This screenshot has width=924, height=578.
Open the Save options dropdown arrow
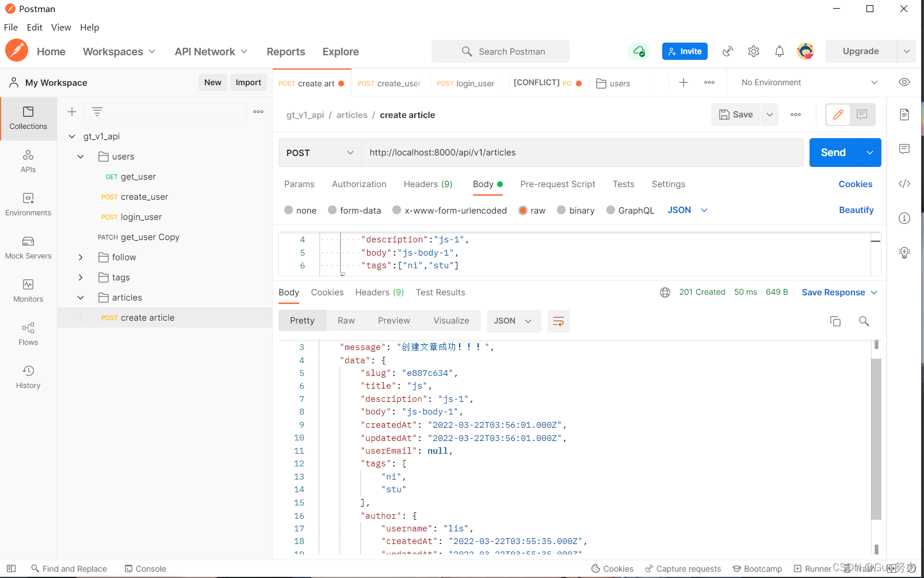coord(770,115)
